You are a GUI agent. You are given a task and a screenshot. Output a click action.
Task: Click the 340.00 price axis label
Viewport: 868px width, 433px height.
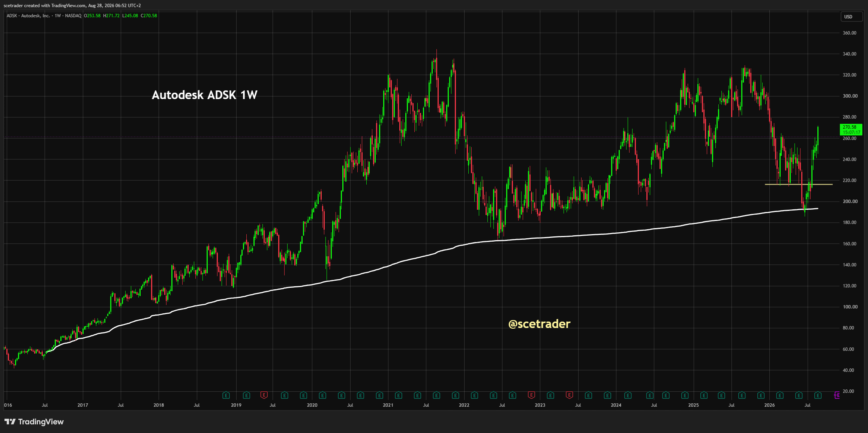[850, 54]
